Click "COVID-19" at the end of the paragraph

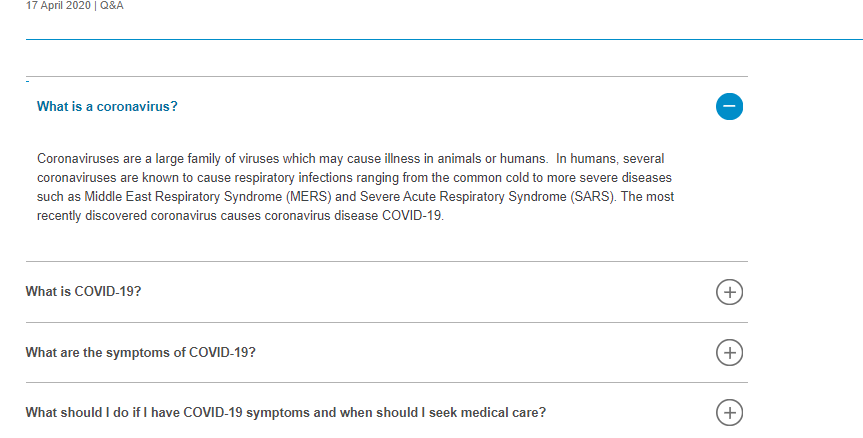point(412,216)
